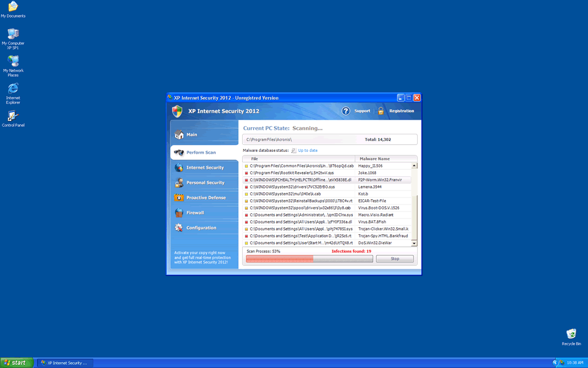The width and height of the screenshot is (588, 368).
Task: Open Internet Security via its globe icon
Action: [179, 168]
